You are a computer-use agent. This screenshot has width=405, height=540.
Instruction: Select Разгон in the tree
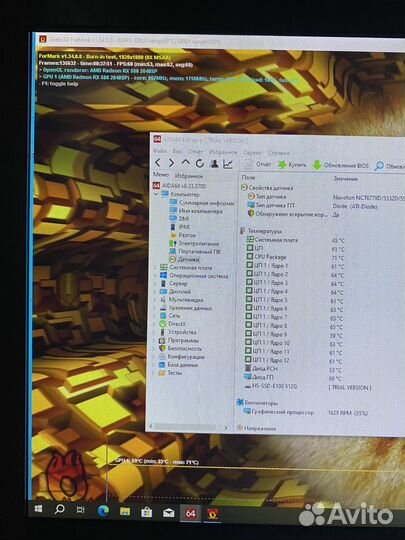pos(183,235)
